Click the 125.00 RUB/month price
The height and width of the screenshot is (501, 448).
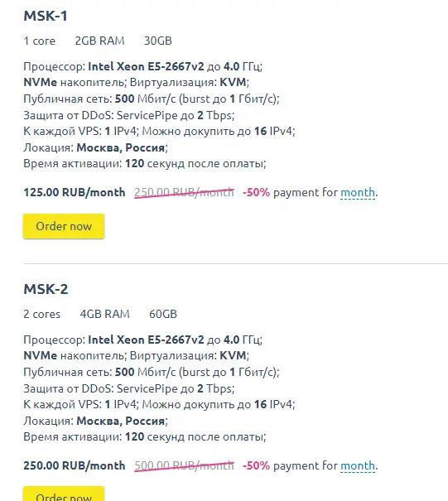pos(75,192)
